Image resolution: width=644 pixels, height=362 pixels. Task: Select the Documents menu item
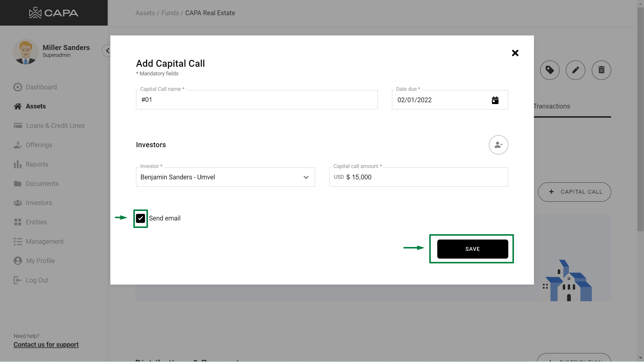coord(42,184)
